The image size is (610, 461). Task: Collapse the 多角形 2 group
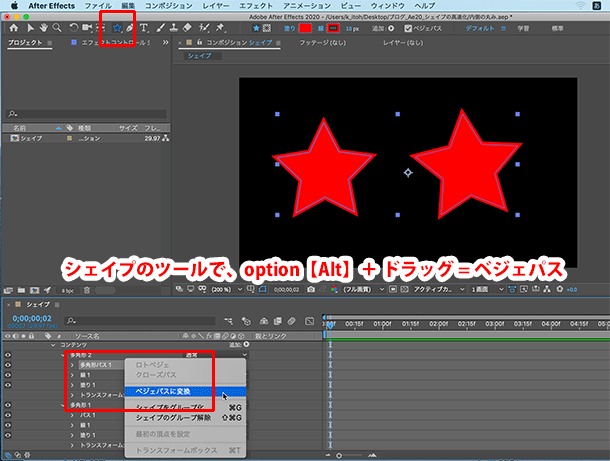(63, 355)
